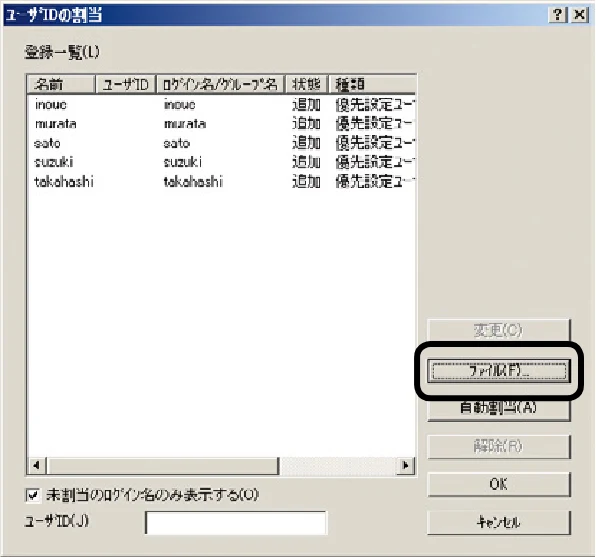Select the murata row by name
This screenshot has width=596, height=557.
click(55, 124)
